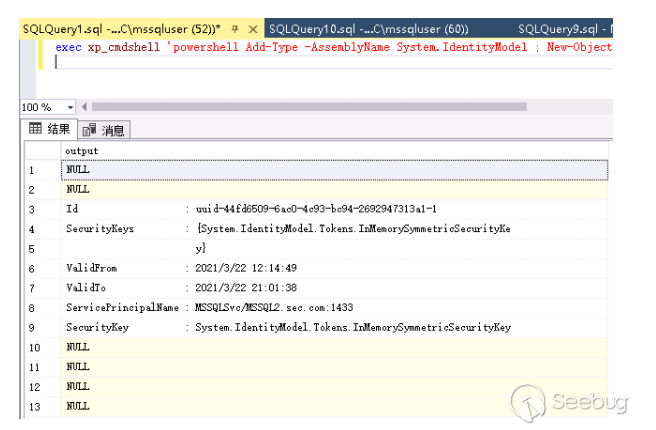Open the SQLQuery9.sql tab
The image size is (656, 430).
[564, 29]
